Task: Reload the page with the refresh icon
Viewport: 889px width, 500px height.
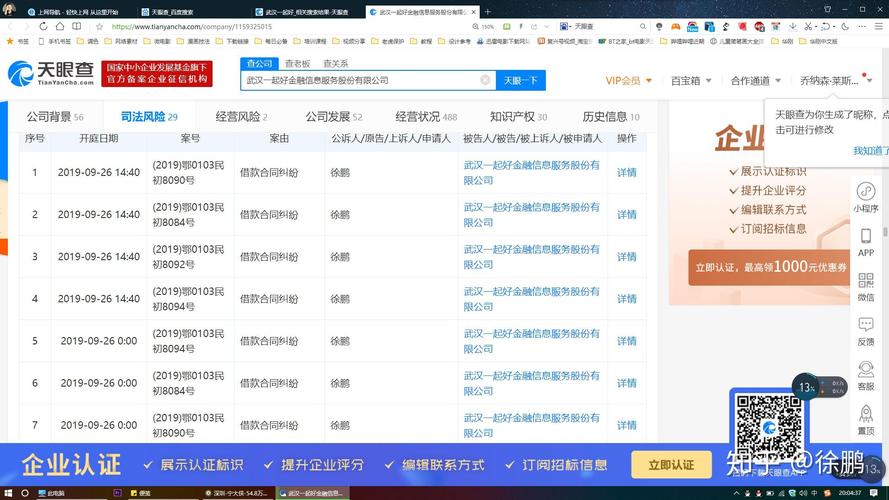Action: (43, 26)
